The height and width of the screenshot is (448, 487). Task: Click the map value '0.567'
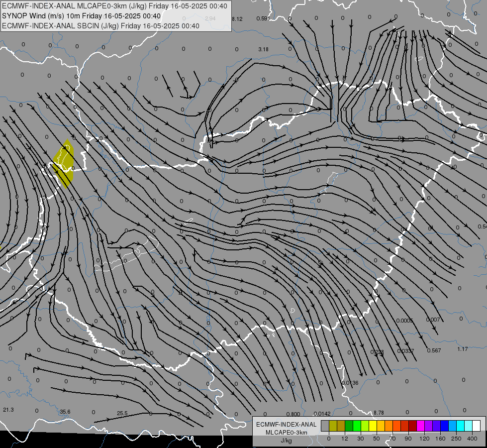pos(434,350)
